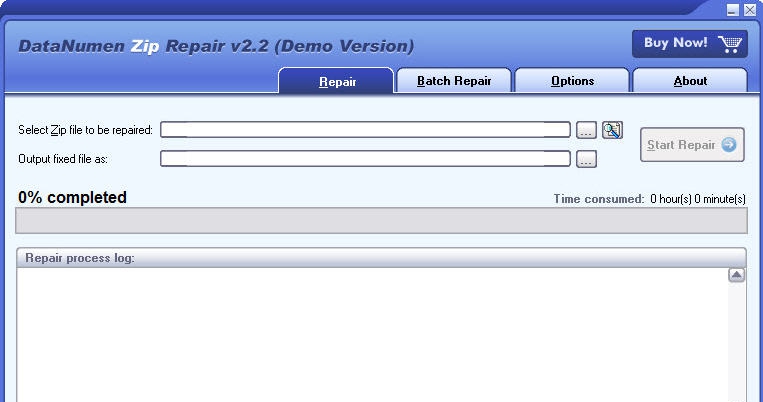The width and height of the screenshot is (763, 402).
Task: Click the Buy Now! shopping cart button
Action: click(690, 44)
